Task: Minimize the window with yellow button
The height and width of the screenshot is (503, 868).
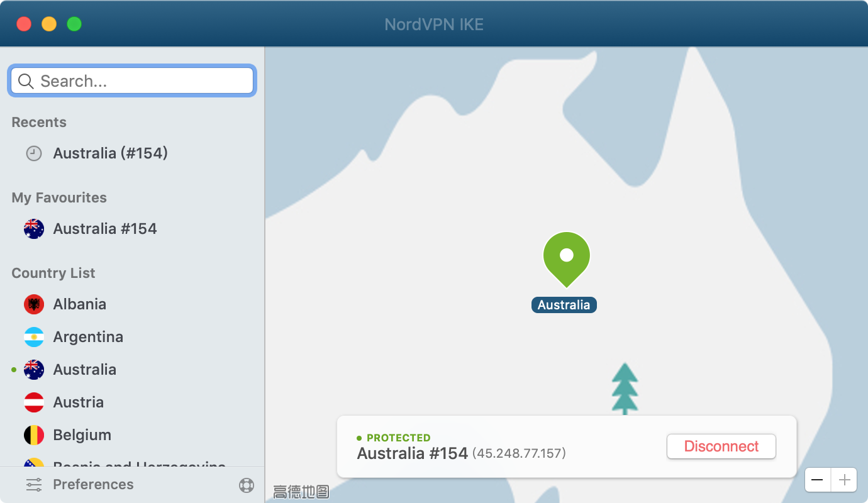Action: click(49, 24)
